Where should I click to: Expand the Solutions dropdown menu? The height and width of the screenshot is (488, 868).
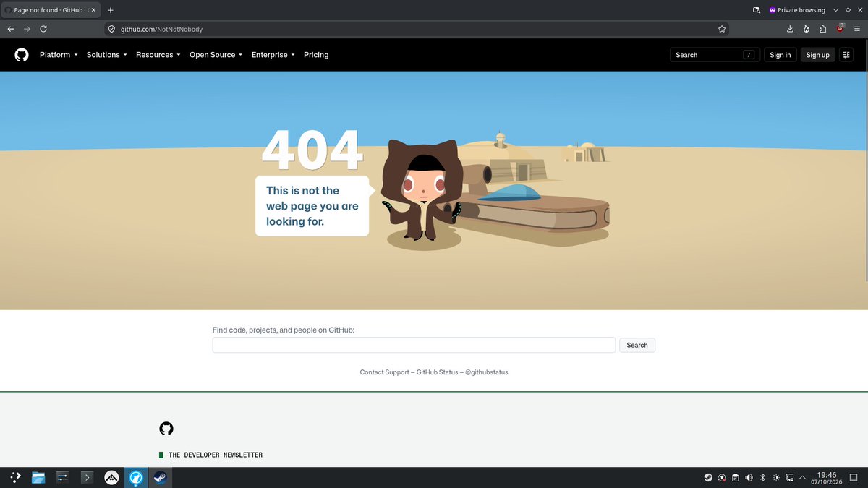click(106, 55)
